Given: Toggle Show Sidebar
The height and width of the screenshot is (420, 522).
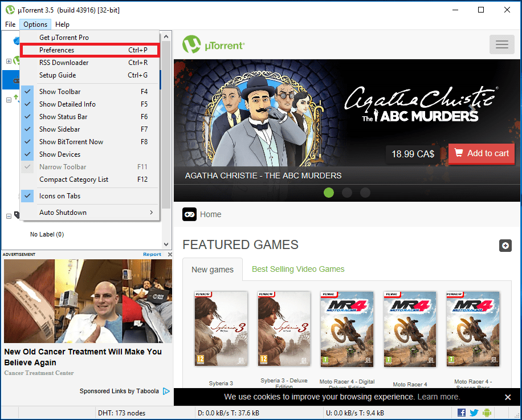Looking at the screenshot, I should [90, 129].
